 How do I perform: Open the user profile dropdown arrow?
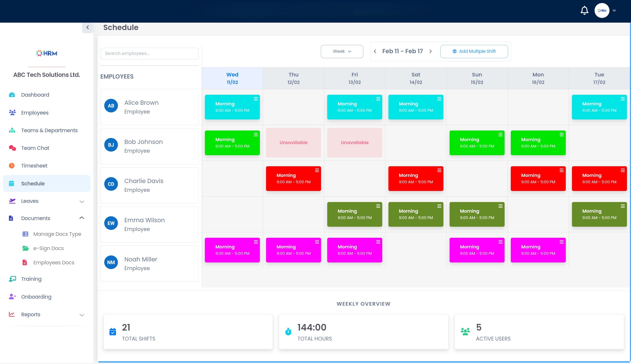[x=614, y=11]
